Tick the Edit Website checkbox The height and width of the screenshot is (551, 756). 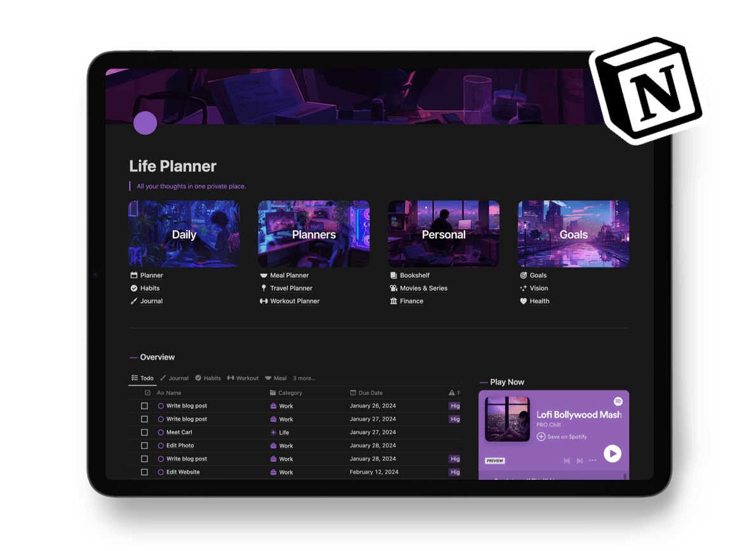tap(144, 472)
